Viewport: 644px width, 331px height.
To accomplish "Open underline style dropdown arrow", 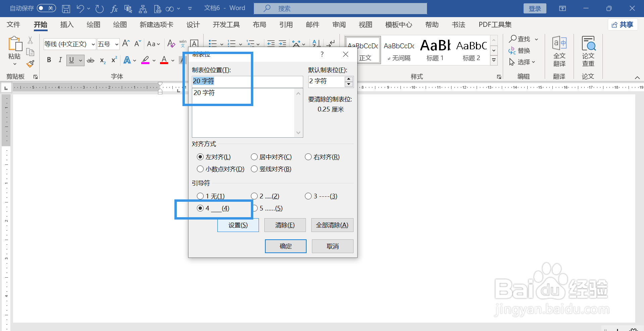I will [80, 60].
